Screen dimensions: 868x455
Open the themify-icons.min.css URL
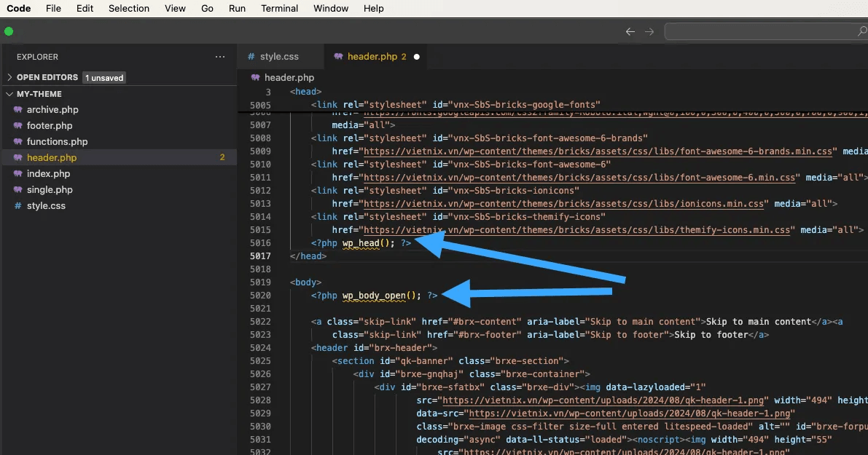point(576,230)
